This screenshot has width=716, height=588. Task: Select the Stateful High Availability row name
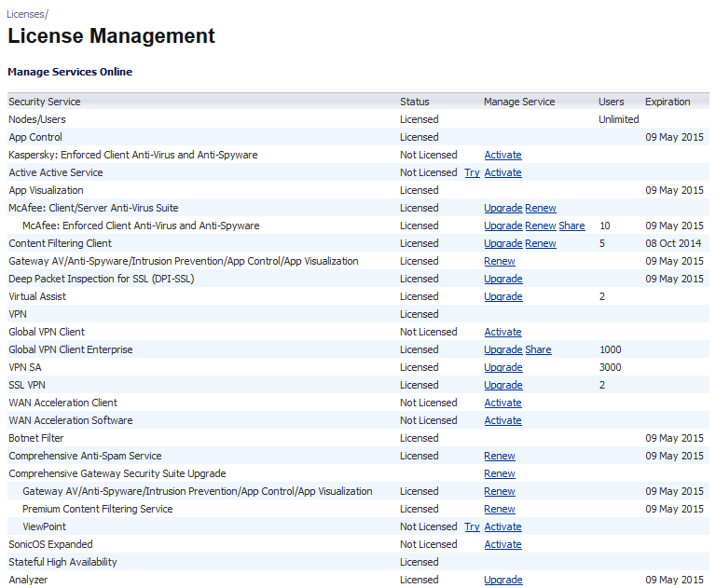click(62, 563)
